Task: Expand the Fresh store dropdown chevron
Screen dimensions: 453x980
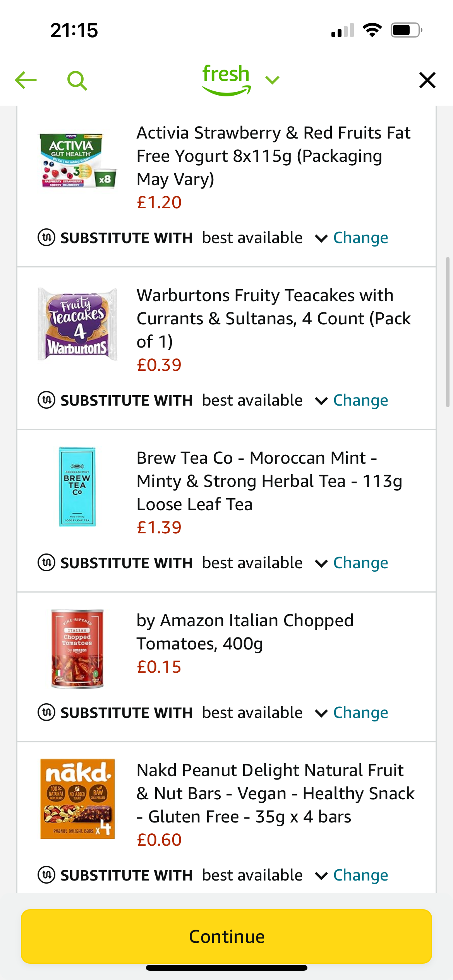Action: click(x=273, y=80)
